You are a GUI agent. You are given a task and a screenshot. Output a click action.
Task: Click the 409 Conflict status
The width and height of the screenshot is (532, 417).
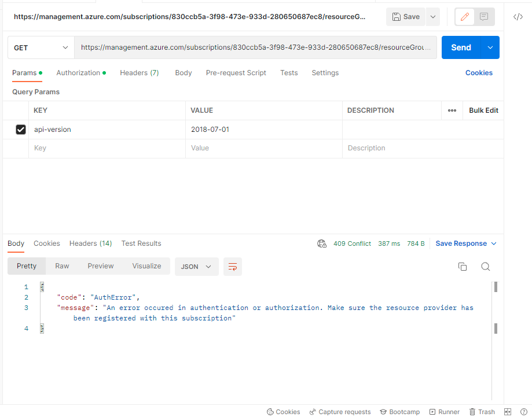(x=352, y=243)
